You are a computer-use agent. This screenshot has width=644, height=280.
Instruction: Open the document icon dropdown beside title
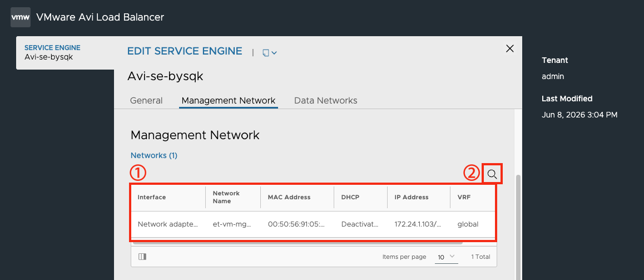coord(270,53)
